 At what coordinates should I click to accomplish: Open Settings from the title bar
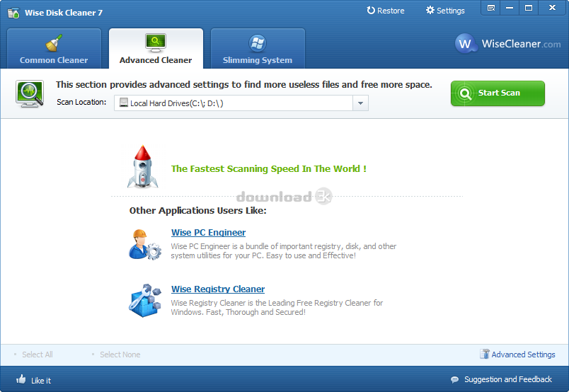pos(445,11)
